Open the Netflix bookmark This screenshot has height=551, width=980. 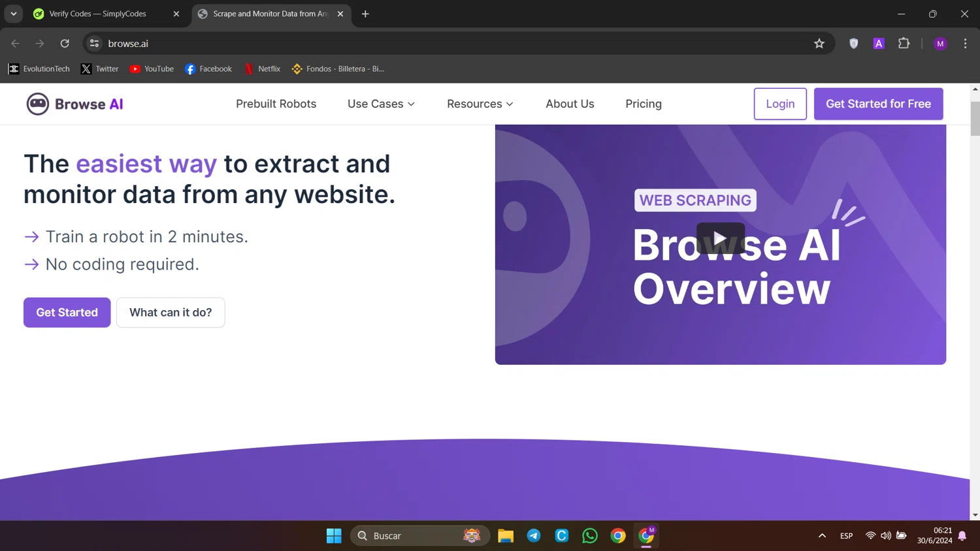tap(262, 69)
